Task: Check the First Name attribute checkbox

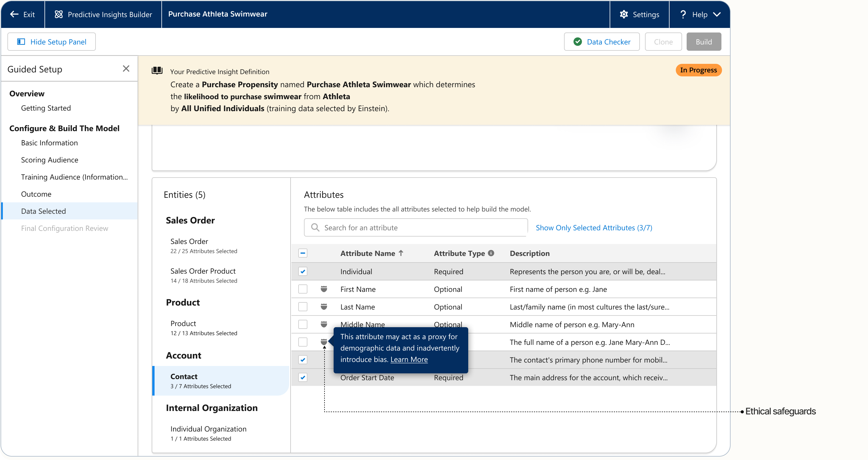Action: tap(303, 289)
